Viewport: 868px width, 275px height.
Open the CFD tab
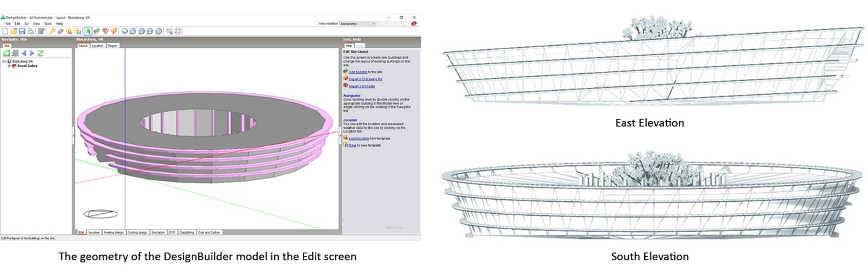(172, 232)
